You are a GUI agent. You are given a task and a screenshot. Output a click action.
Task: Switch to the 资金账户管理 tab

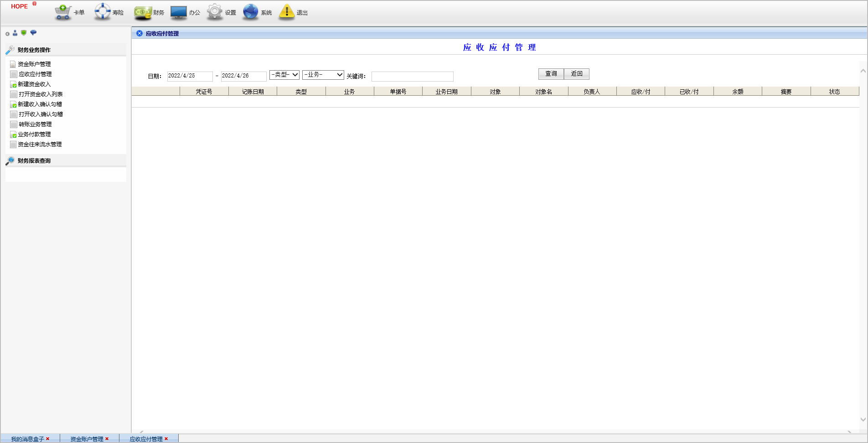coord(87,439)
